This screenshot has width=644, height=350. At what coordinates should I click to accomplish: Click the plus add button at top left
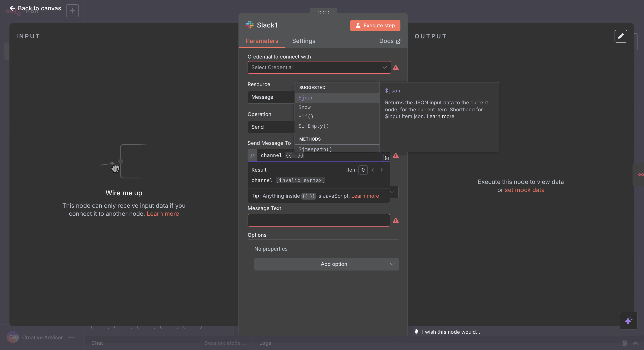72,11
